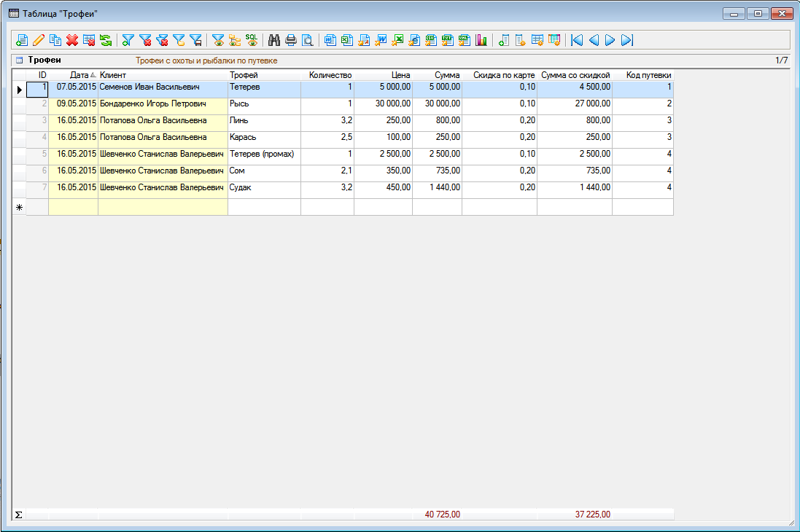Click the add filter funnel icon
The height and width of the screenshot is (532, 800).
click(x=128, y=41)
